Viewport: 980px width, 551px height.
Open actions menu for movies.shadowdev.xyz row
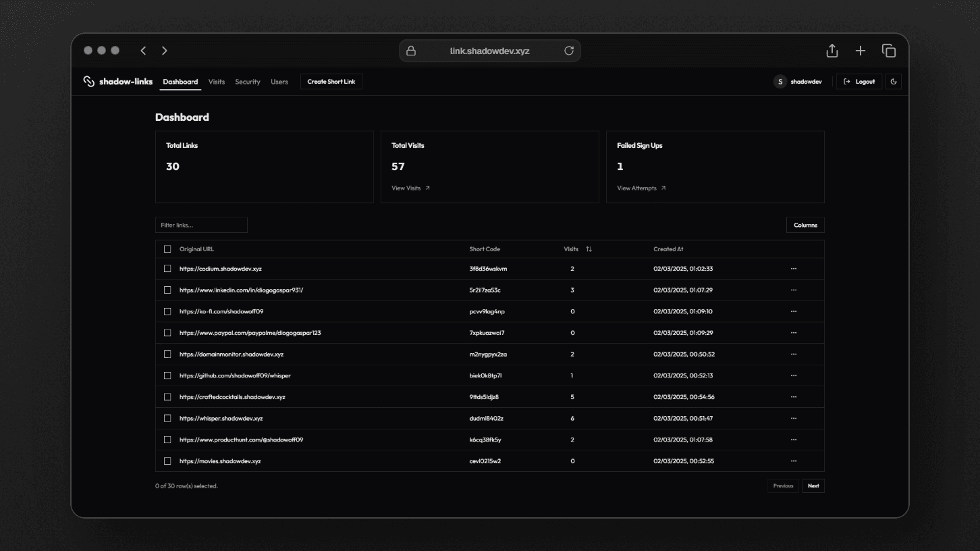point(793,461)
